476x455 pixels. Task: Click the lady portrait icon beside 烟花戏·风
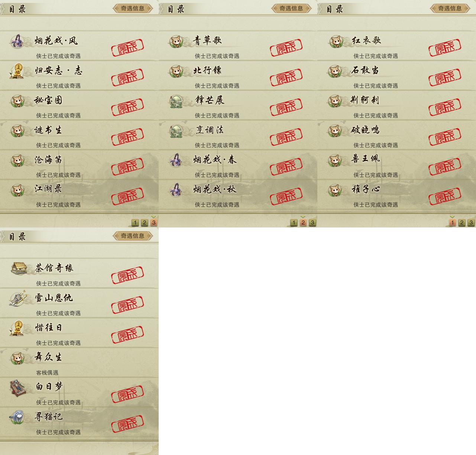pos(17,41)
